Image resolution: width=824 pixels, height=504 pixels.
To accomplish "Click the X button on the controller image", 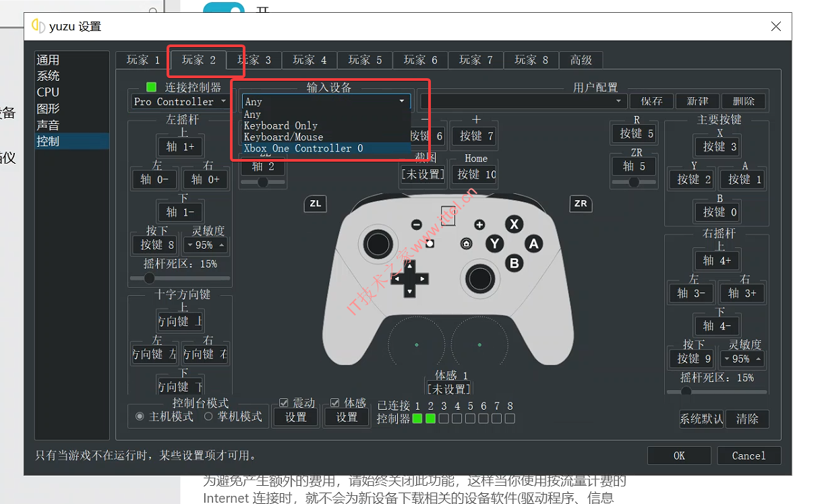I will click(x=514, y=224).
